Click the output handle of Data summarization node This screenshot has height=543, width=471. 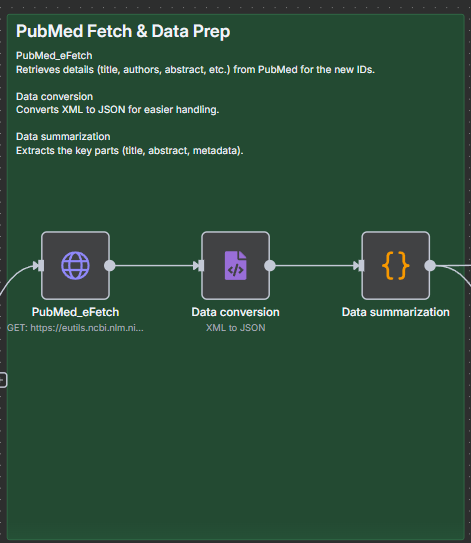point(430,266)
